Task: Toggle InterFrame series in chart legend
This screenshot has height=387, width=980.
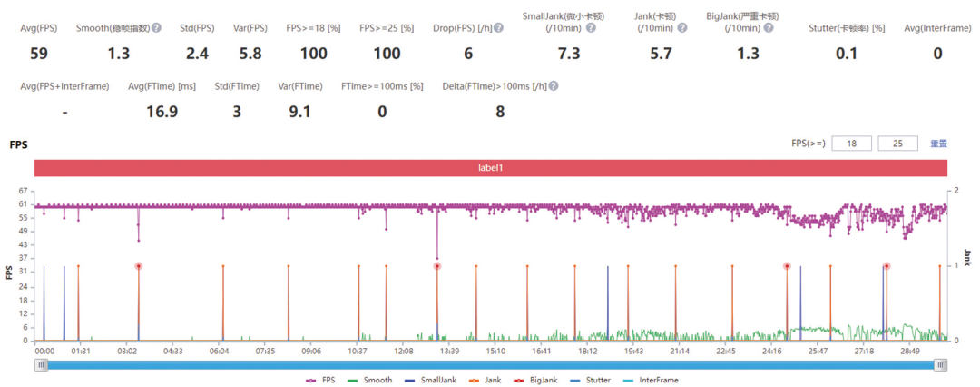Action: [650, 380]
